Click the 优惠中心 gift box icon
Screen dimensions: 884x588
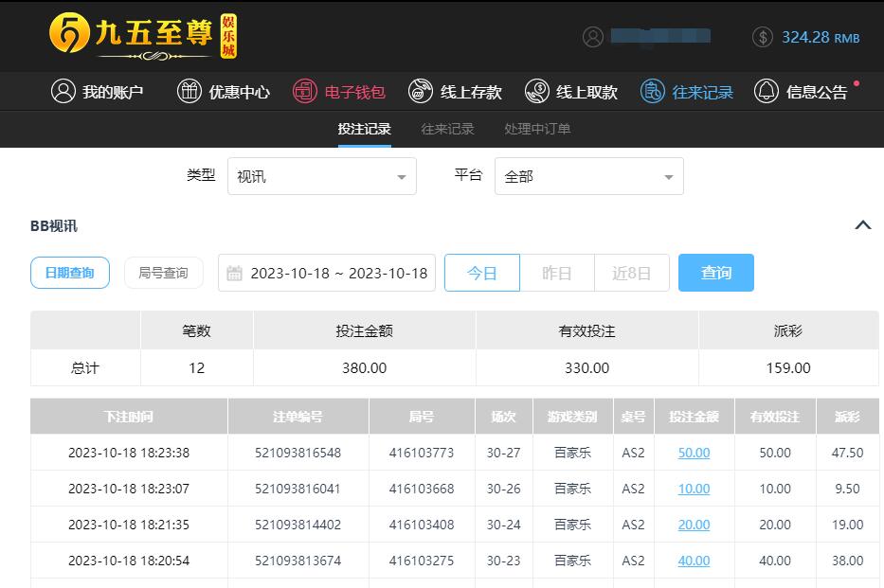click(189, 91)
